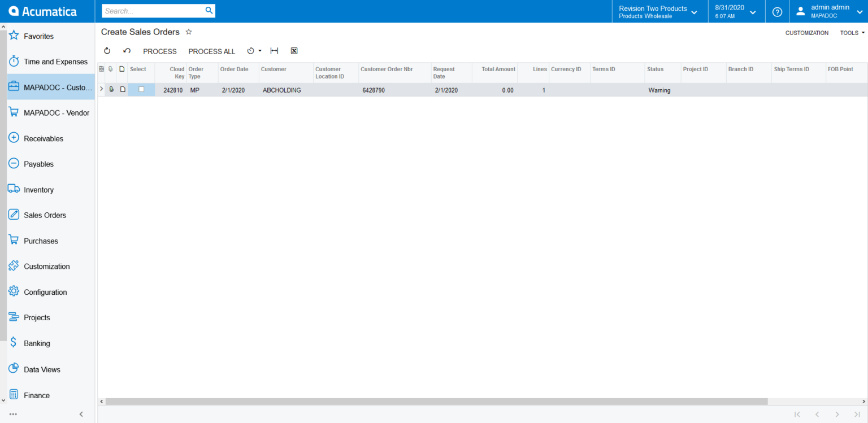Click the Fit to Screen toolbar icon
868x423 pixels.
(274, 51)
